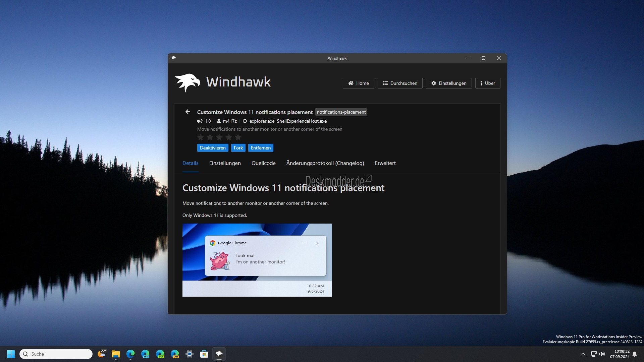Click the taskbar Suche search box
This screenshot has width=644, height=362.
56,354
